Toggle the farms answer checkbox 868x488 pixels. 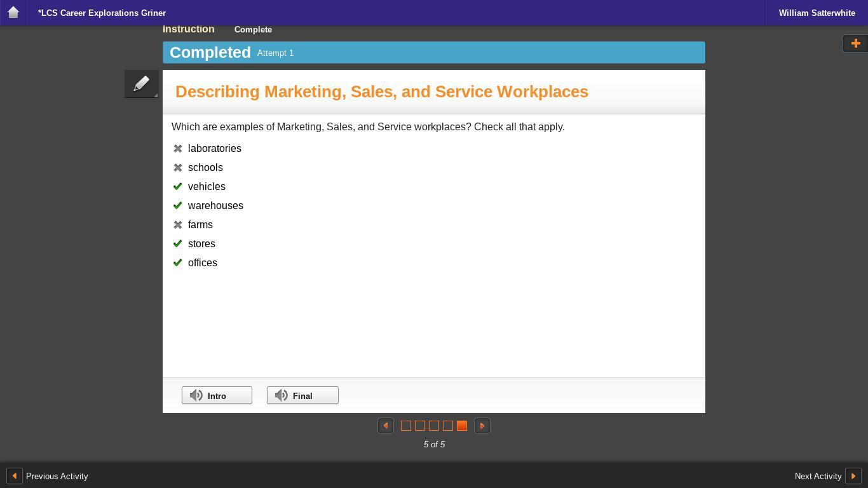click(178, 225)
